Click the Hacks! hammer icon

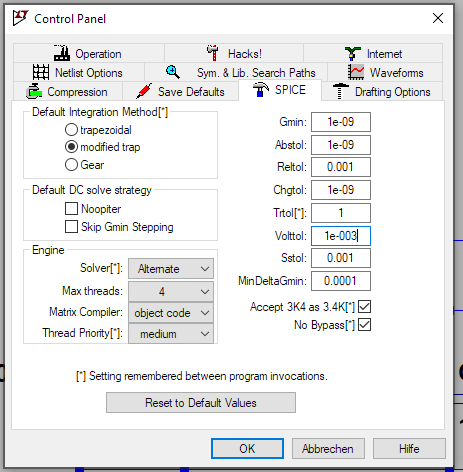point(212,53)
